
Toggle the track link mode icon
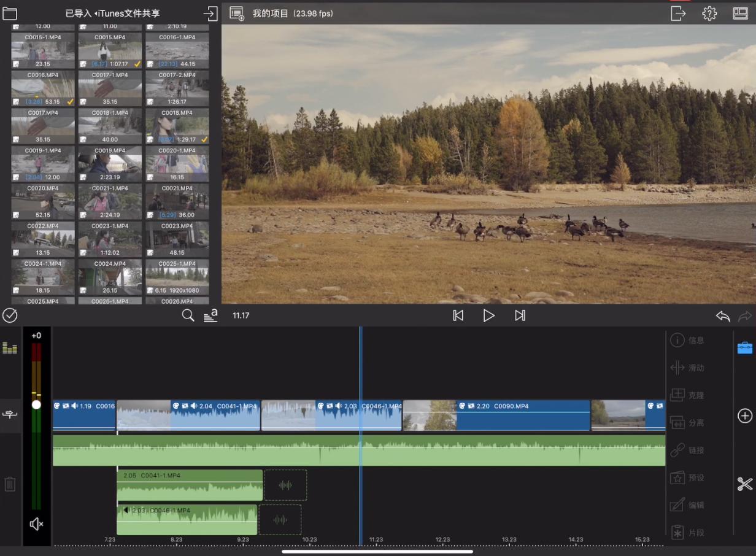point(10,415)
